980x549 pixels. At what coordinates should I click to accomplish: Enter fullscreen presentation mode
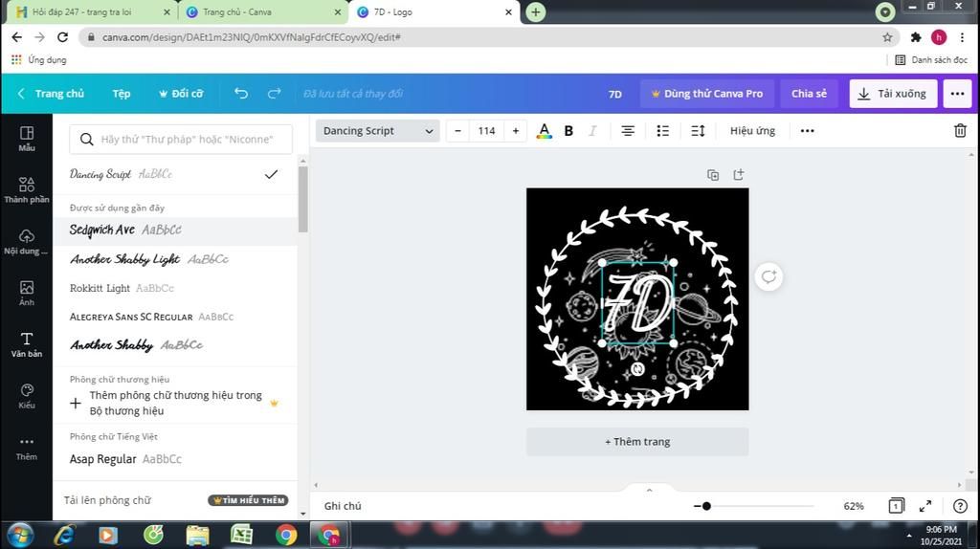pyautogui.click(x=925, y=506)
